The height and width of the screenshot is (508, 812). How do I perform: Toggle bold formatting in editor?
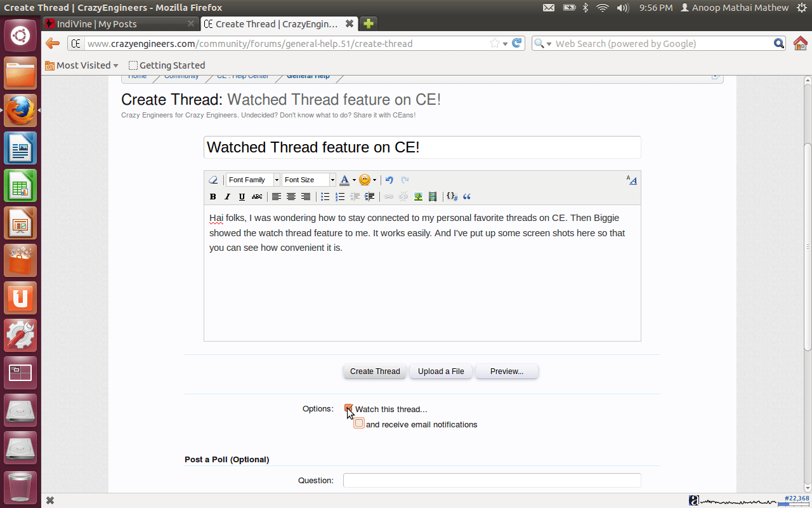[x=213, y=197]
